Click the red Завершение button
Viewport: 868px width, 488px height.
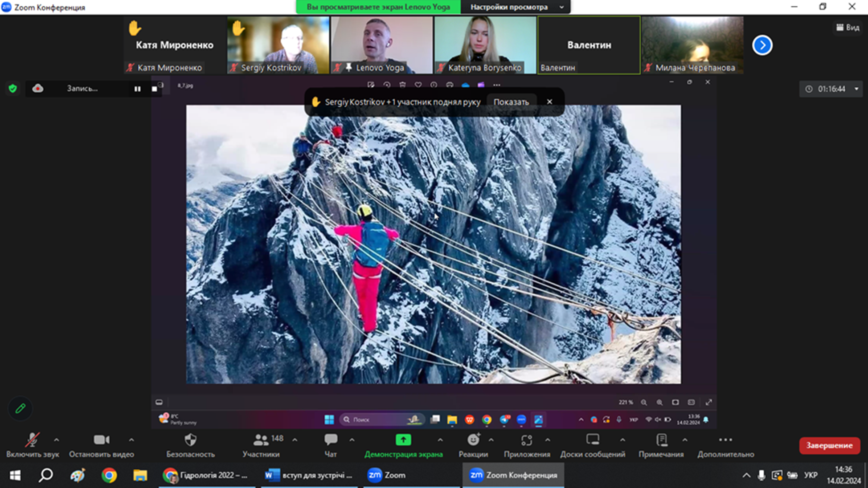click(829, 445)
